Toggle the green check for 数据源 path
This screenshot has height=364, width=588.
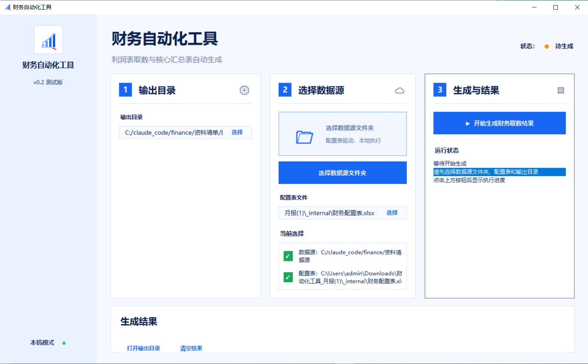(288, 256)
